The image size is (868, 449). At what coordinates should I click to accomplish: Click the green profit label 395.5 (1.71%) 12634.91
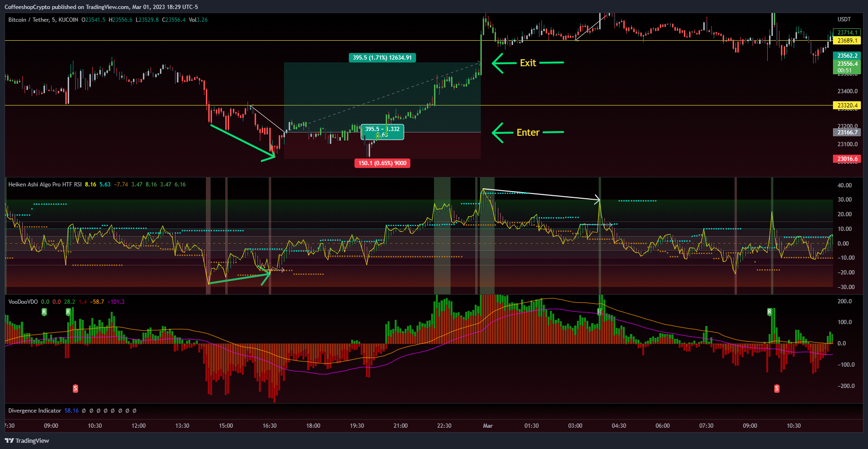pos(382,58)
